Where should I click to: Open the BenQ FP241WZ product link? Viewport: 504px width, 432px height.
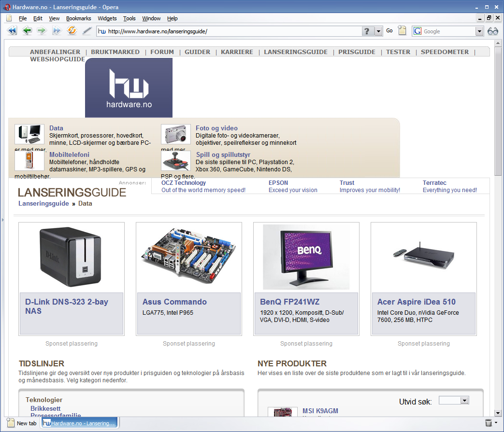(x=289, y=302)
